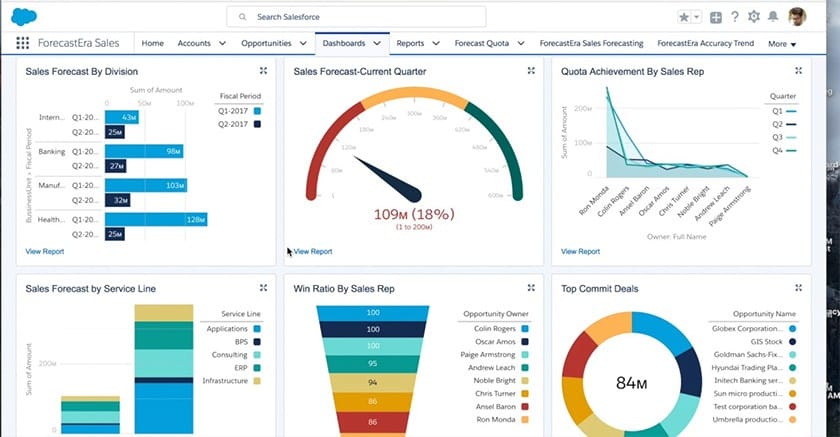840x437 pixels.
Task: Open the Reports tab
Action: [x=410, y=43]
